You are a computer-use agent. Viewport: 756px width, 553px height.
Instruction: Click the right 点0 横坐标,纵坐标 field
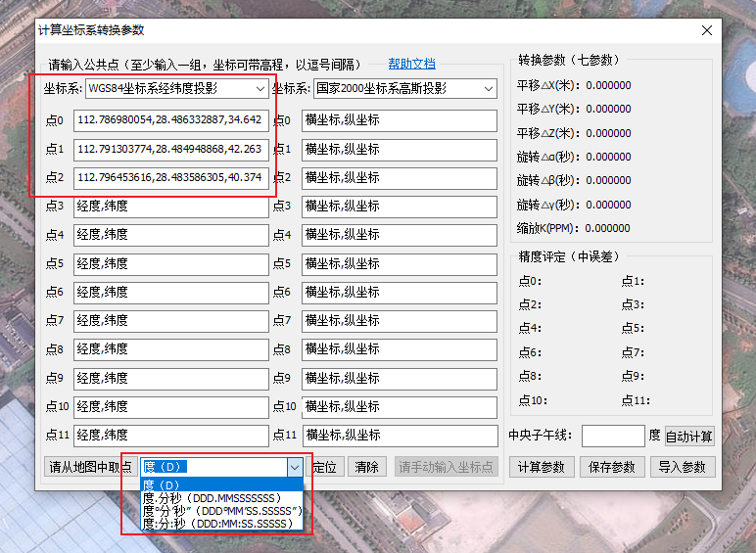(400, 120)
